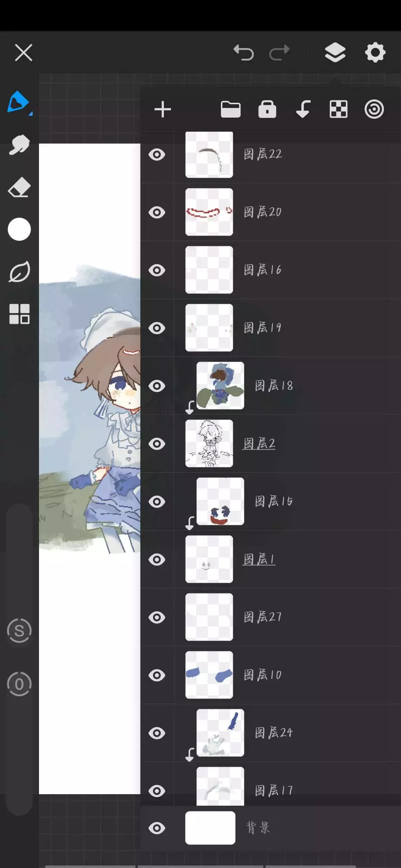
Task: Open the grid panel tool
Action: coord(19,314)
